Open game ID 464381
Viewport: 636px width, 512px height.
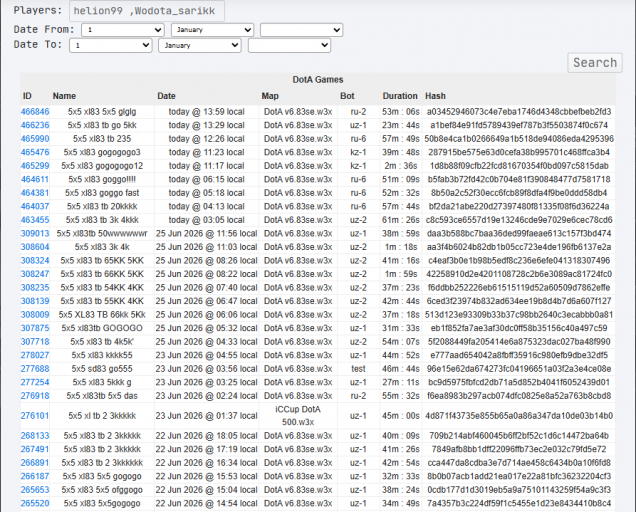coord(35,193)
